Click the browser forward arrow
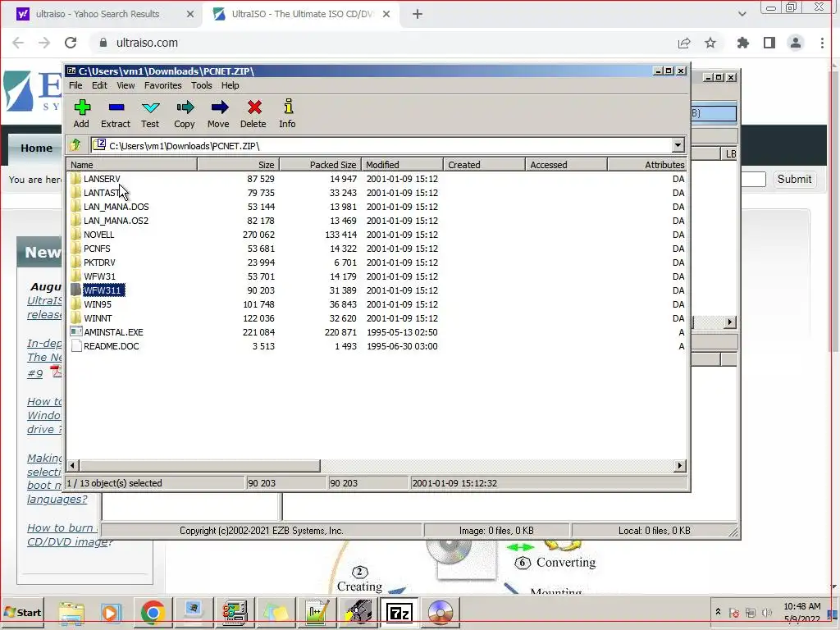This screenshot has width=840, height=630. [44, 43]
